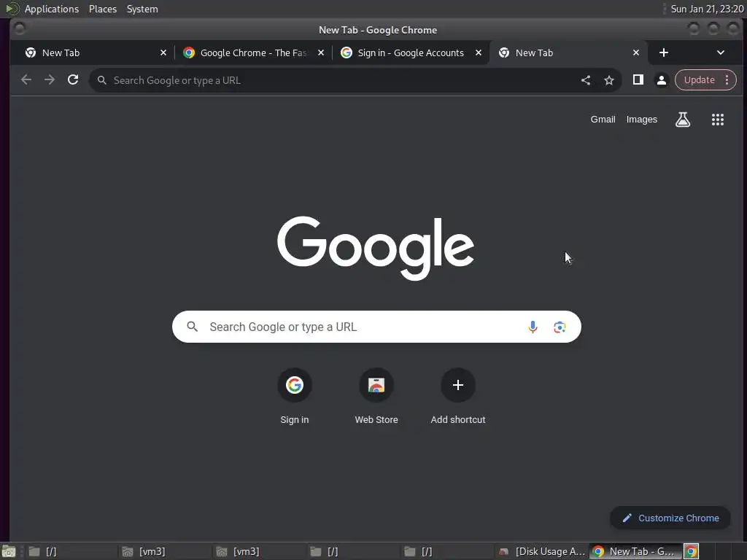Click the magnifier icon in address bar
The width and height of the screenshot is (747, 560).
click(101, 80)
